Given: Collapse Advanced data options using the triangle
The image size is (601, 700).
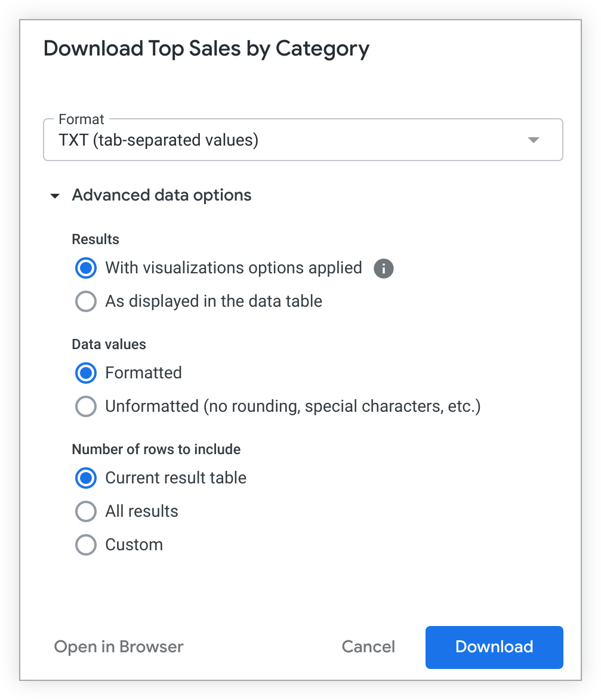Looking at the screenshot, I should 56,196.
